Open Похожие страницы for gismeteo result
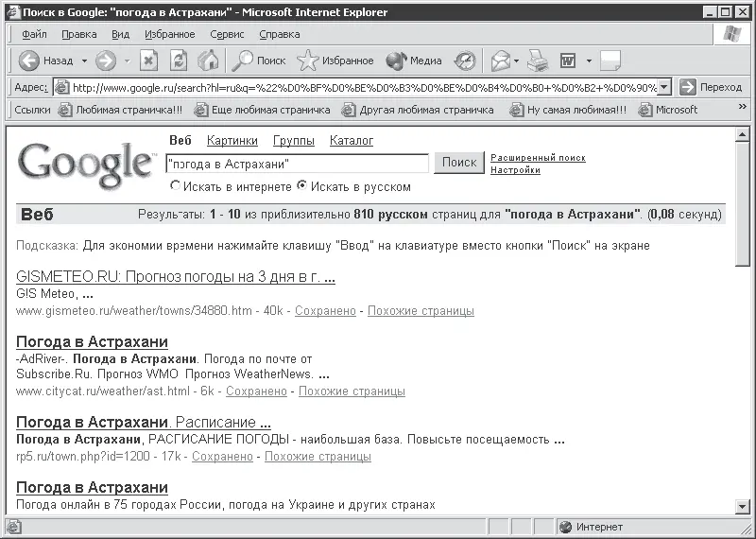Viewport: 756px width, 539px height. [x=421, y=311]
